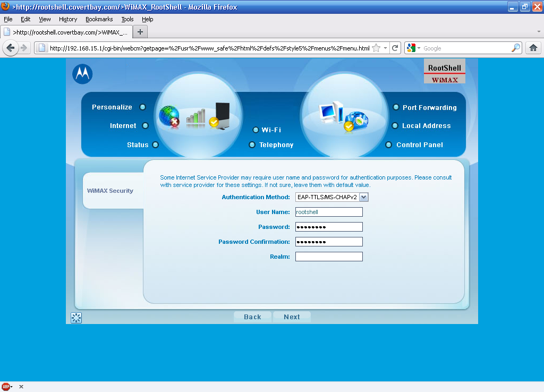Open the File menu
This screenshot has width=544, height=392.
click(x=8, y=19)
